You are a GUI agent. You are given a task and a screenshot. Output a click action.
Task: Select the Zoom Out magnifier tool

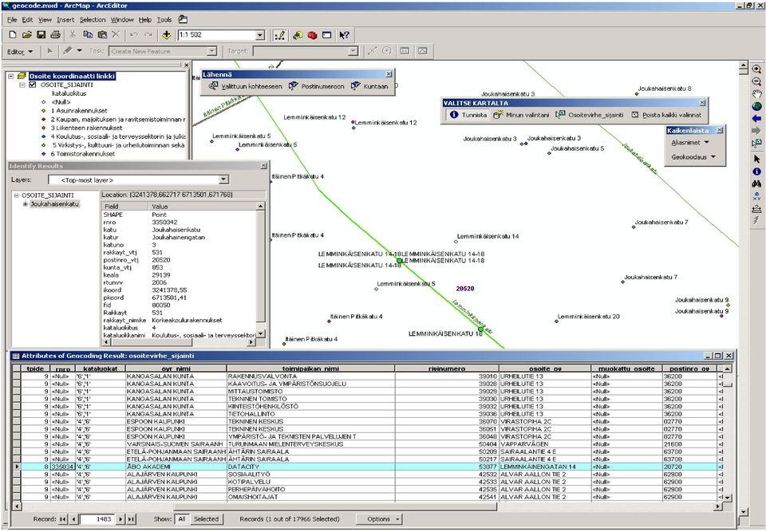coord(756,81)
